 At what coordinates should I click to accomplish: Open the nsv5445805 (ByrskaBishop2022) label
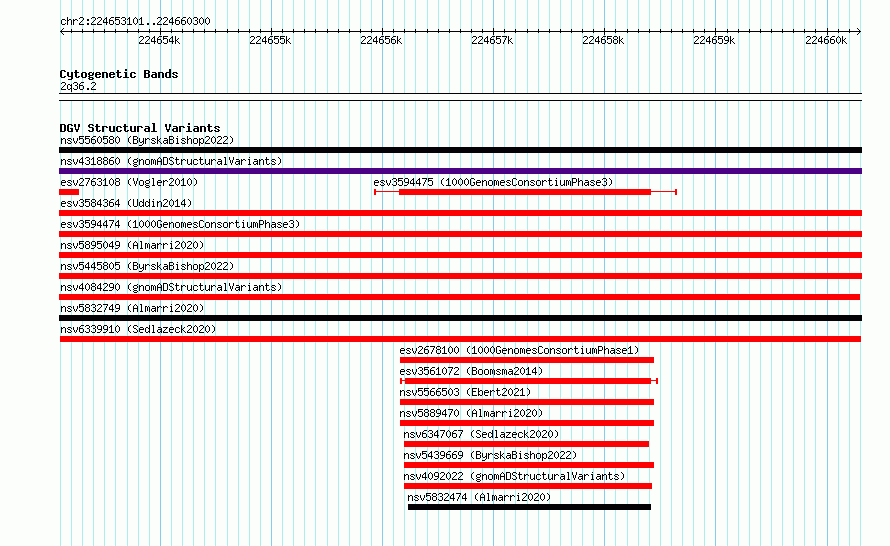pos(147,266)
